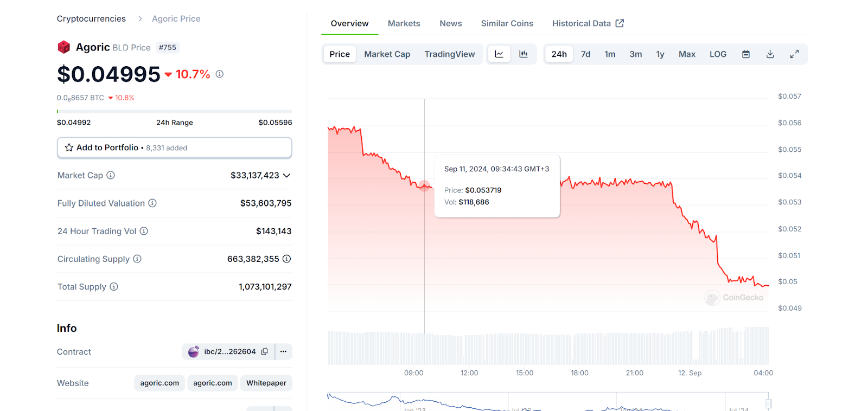Click the chart navigator right handle
868x411 pixels.
pyautogui.click(x=769, y=403)
